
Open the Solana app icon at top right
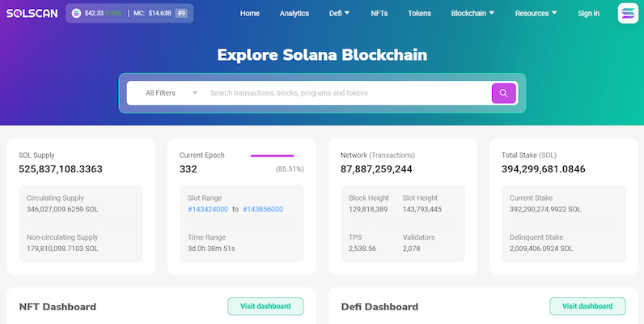click(x=628, y=13)
